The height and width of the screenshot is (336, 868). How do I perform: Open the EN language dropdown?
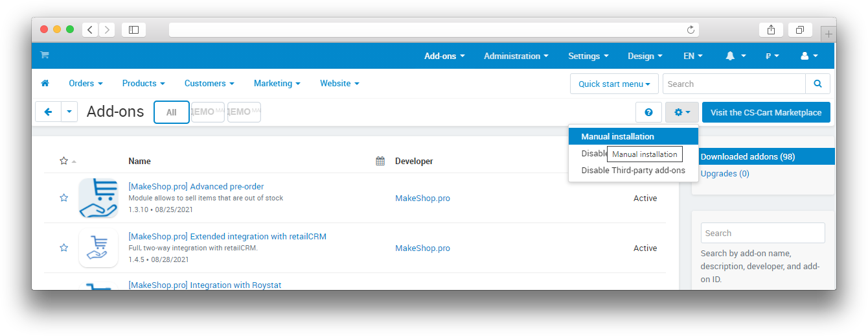[x=692, y=56]
